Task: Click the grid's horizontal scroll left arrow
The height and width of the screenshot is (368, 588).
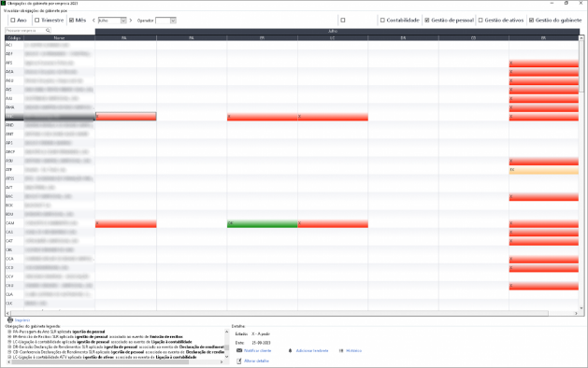Action: point(7,313)
